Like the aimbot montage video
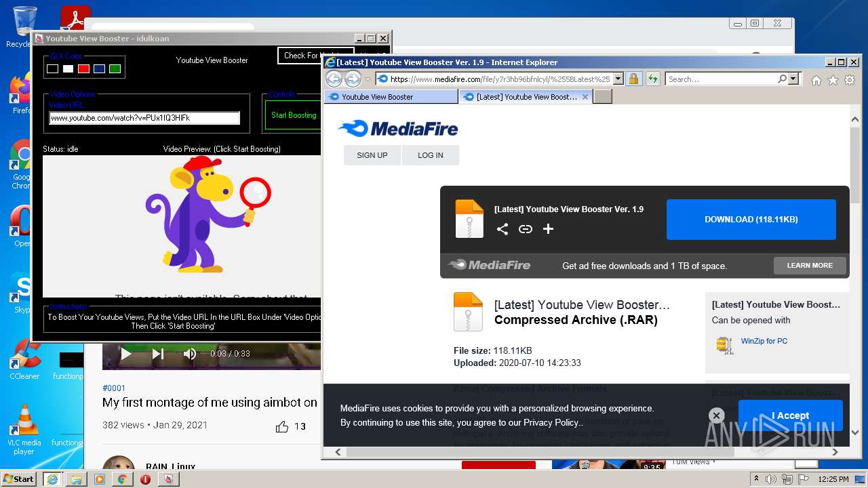This screenshot has height=488, width=868. 282,426
